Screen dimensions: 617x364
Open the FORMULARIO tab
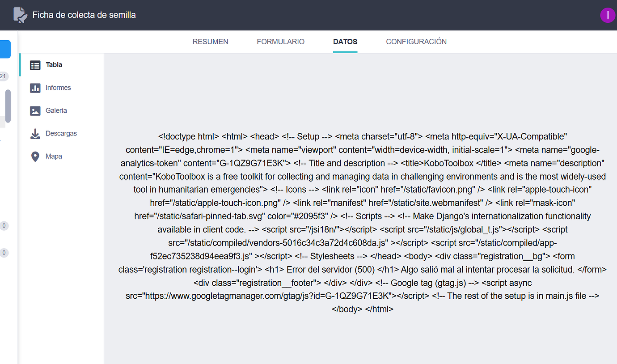click(x=280, y=42)
